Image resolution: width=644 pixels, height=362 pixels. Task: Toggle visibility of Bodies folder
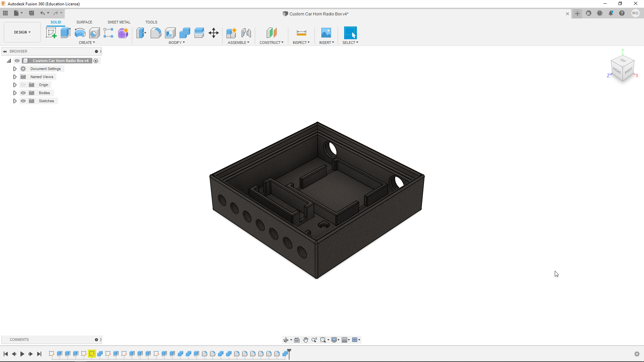23,93
